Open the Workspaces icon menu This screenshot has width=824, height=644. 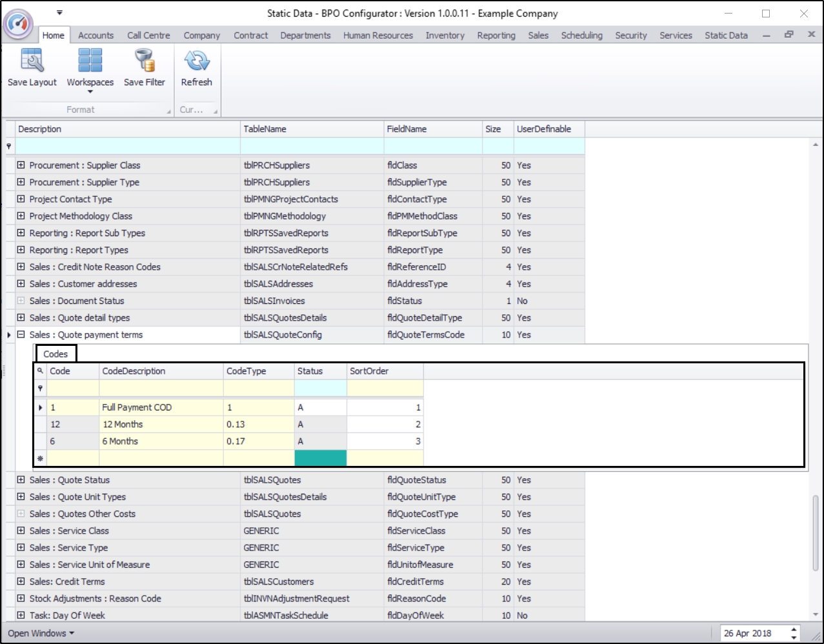tap(90, 61)
